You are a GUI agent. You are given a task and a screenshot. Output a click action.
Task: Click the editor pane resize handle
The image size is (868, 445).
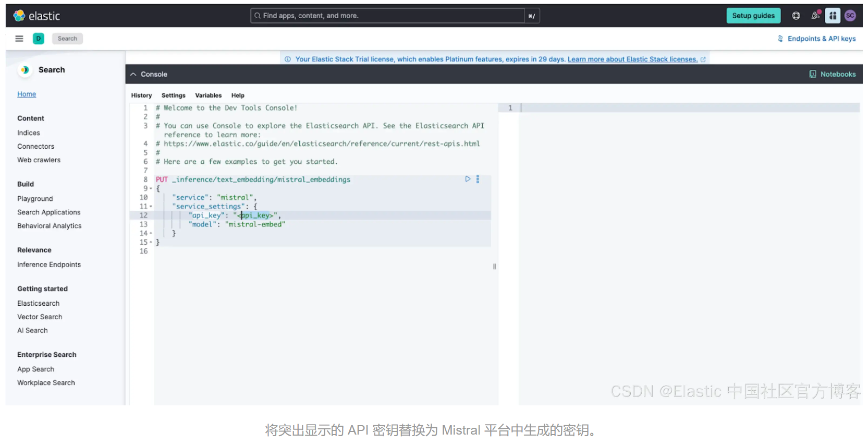(x=494, y=267)
